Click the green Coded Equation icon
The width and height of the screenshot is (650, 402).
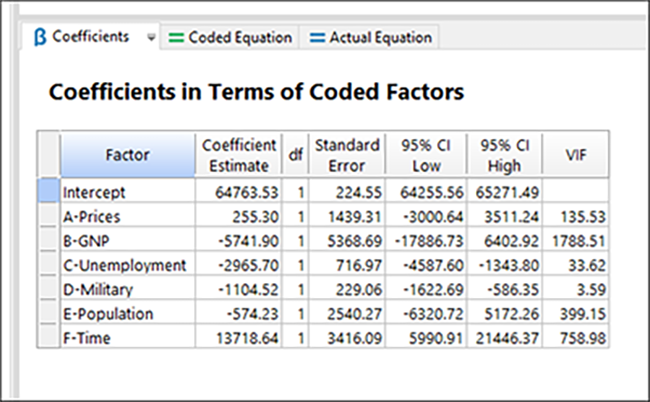tap(175, 38)
